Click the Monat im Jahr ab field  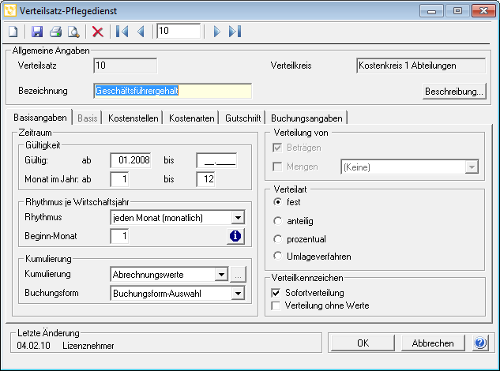tap(119, 179)
